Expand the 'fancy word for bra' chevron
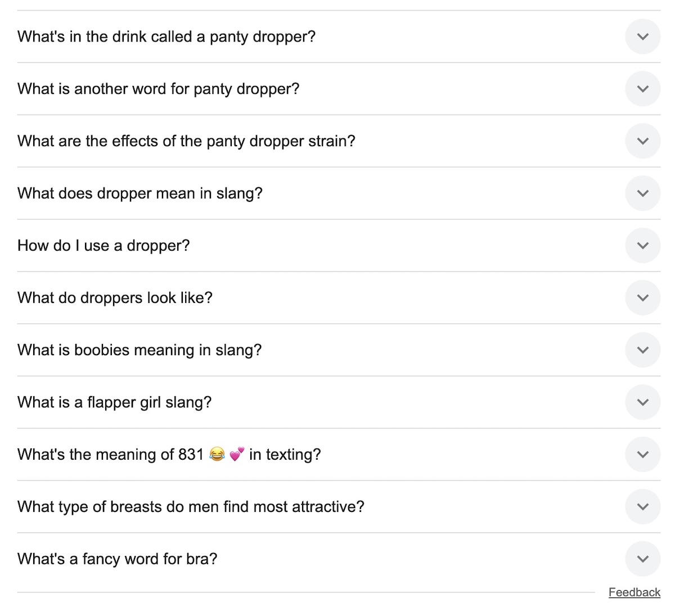Screen dimensions: 675x616 click(x=642, y=559)
